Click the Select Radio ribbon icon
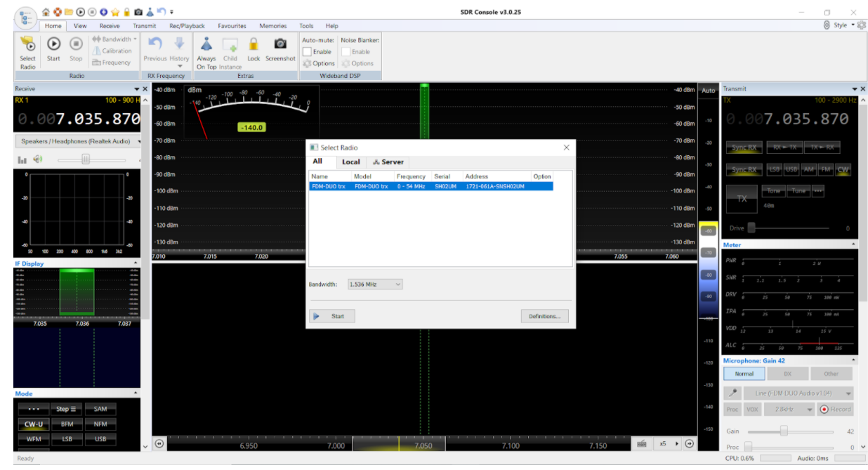 click(x=27, y=45)
